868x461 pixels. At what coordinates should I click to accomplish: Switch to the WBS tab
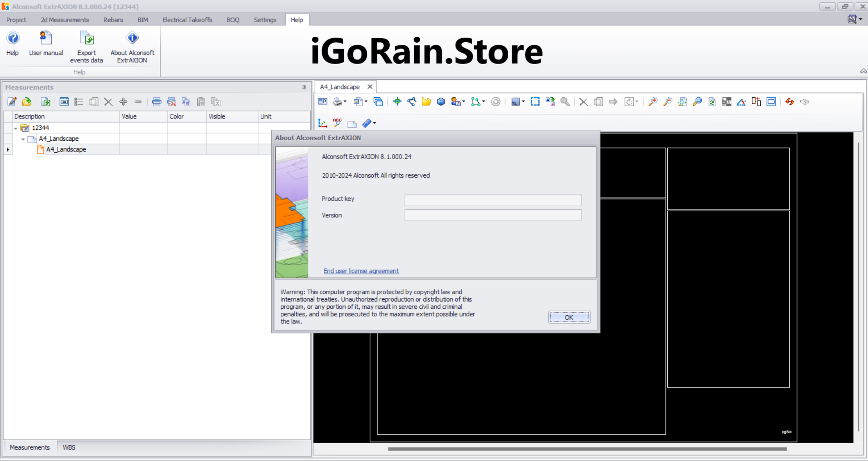point(69,447)
